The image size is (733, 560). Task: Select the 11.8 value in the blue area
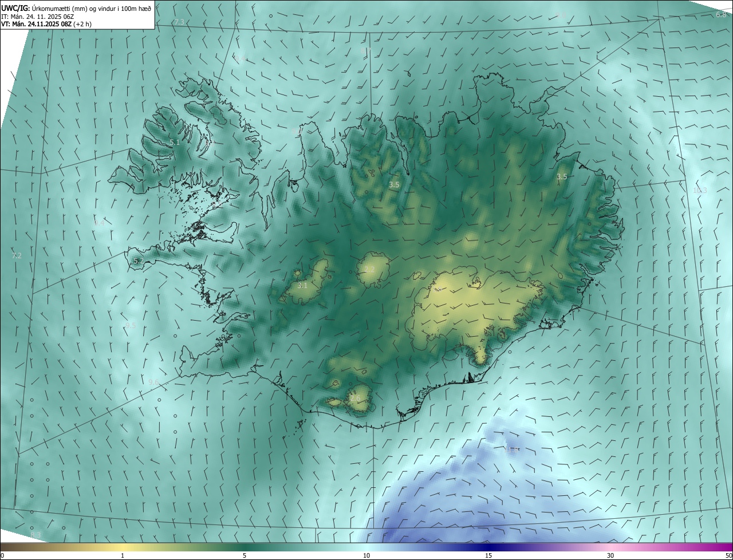[x=511, y=450]
